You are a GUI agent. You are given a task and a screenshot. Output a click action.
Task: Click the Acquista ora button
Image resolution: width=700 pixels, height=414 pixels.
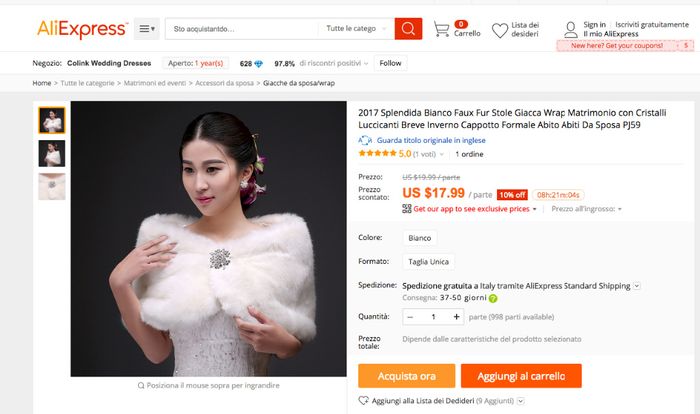[407, 376]
